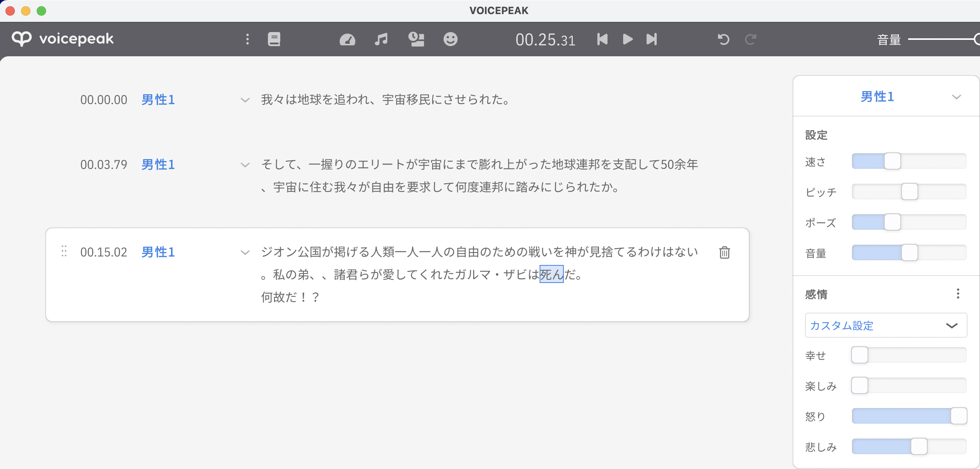
Task: Skip to next block
Action: coord(652,39)
